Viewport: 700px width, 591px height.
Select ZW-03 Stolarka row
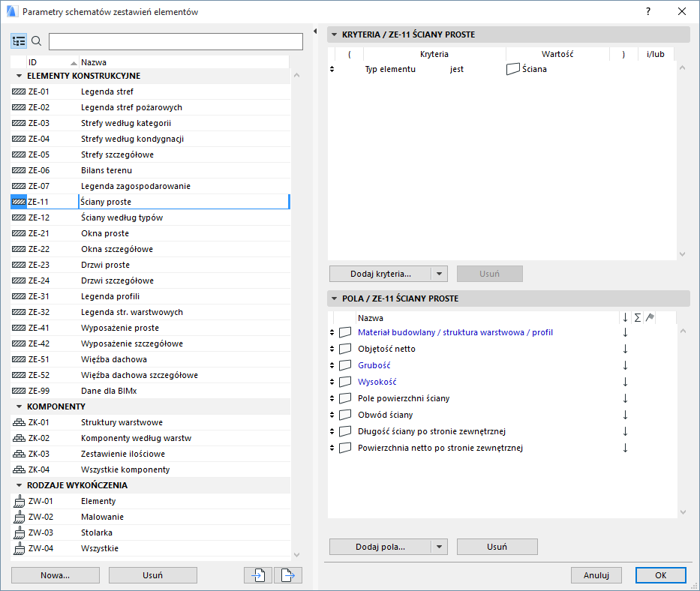point(151,532)
